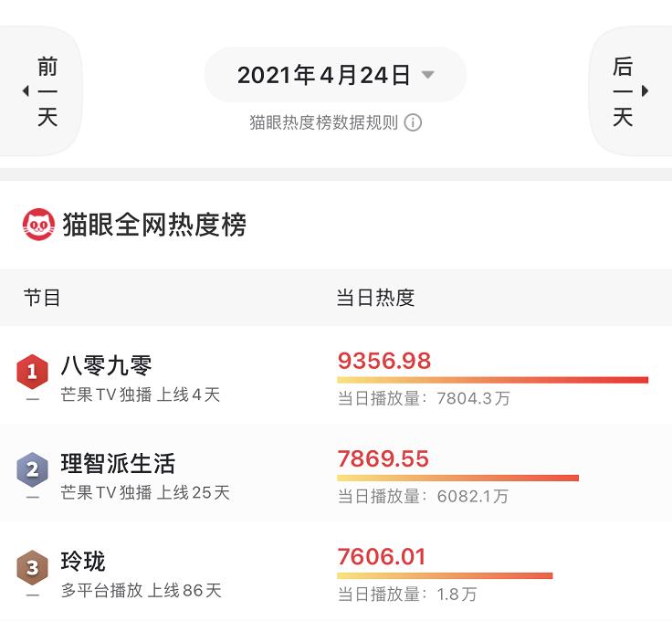This screenshot has height=621, width=672.
Task: Click the rank 3 bronze badge
Action: pyautogui.click(x=33, y=568)
